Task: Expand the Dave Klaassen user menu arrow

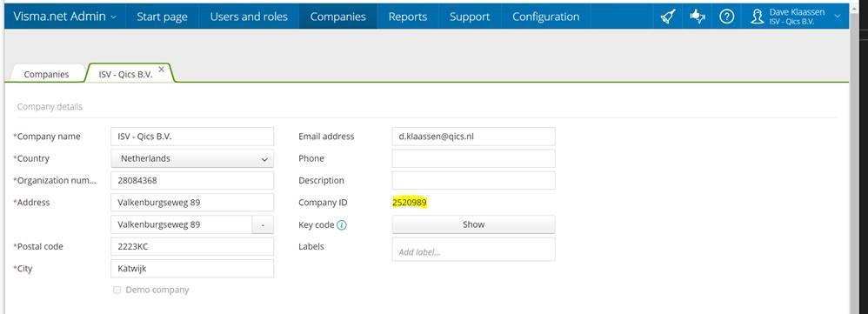Action: tap(837, 17)
